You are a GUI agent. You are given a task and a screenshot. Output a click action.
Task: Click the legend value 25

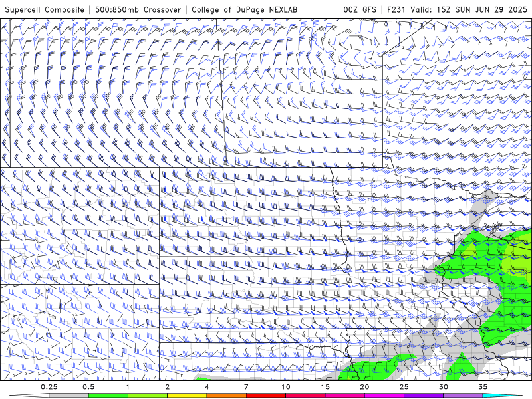tap(404, 387)
